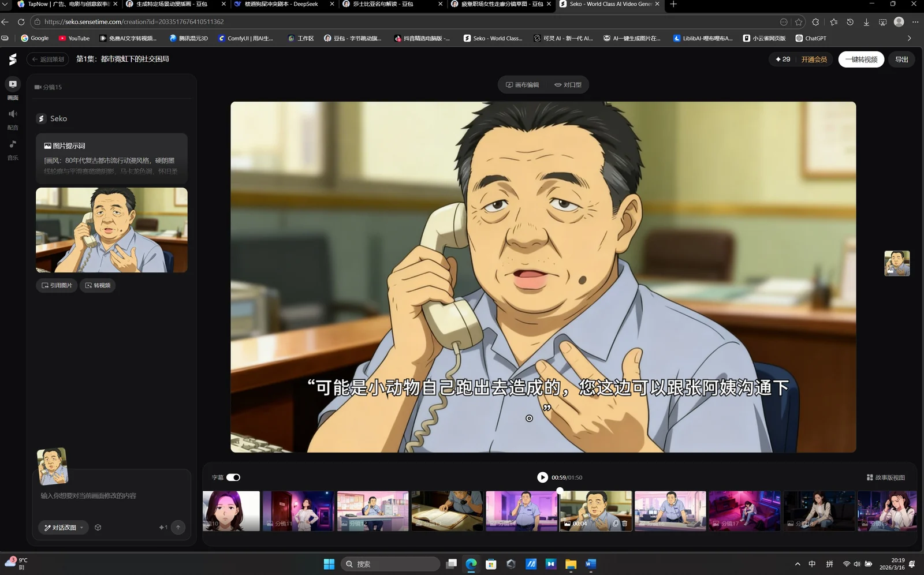Screen dimensions: 924x575
Task: Click the 转视频 button under image
Action: click(98, 285)
